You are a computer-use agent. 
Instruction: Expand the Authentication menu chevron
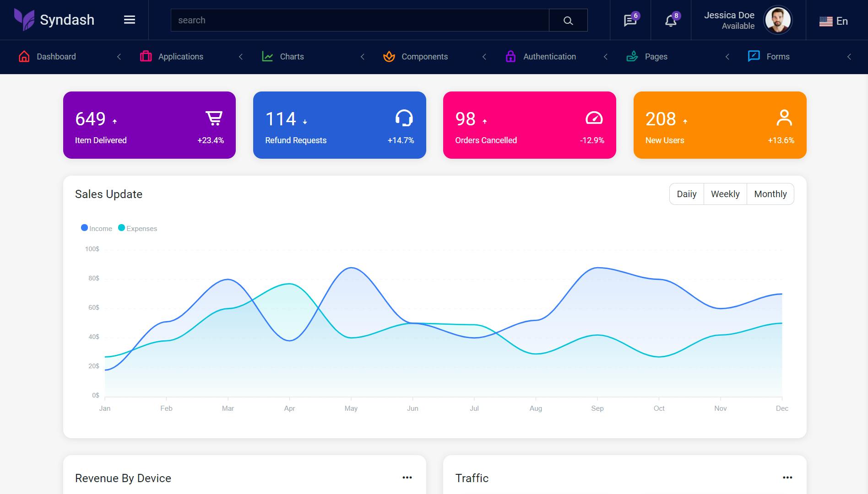pyautogui.click(x=606, y=57)
